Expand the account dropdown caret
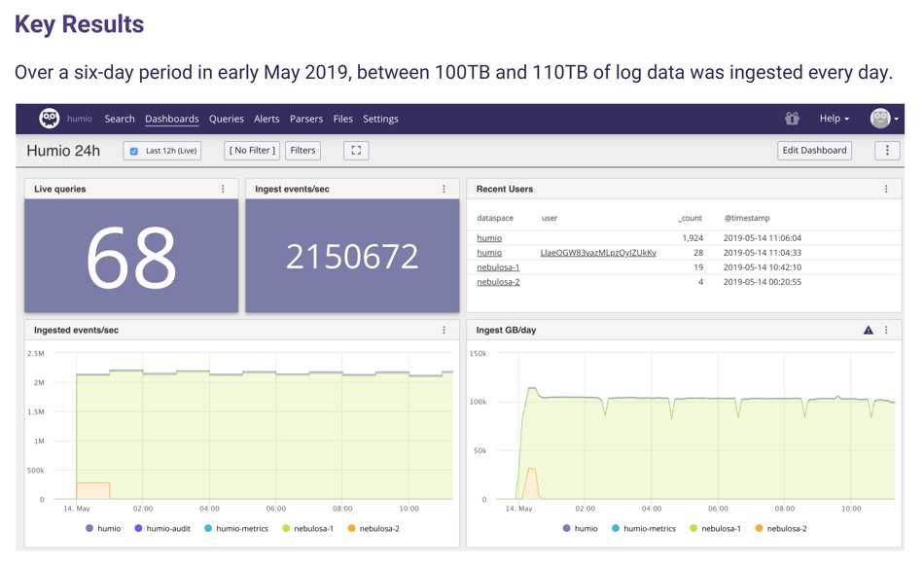Viewport: 924px width, 565px height. [897, 119]
